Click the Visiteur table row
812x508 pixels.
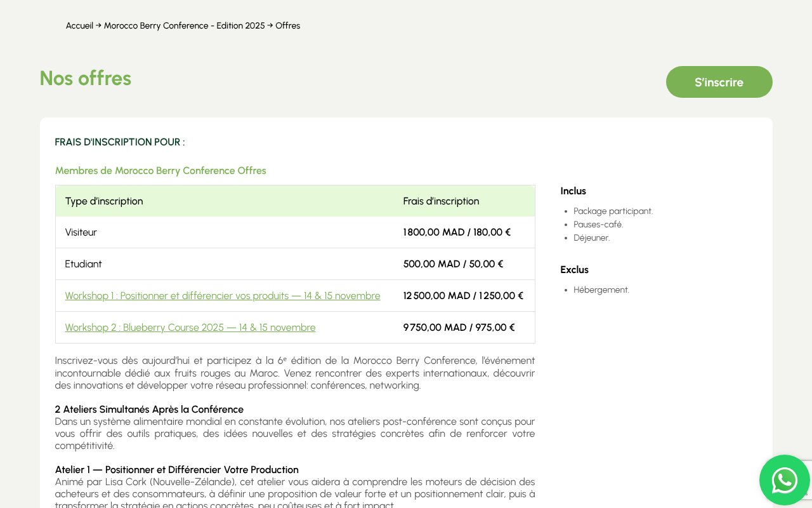(x=81, y=232)
